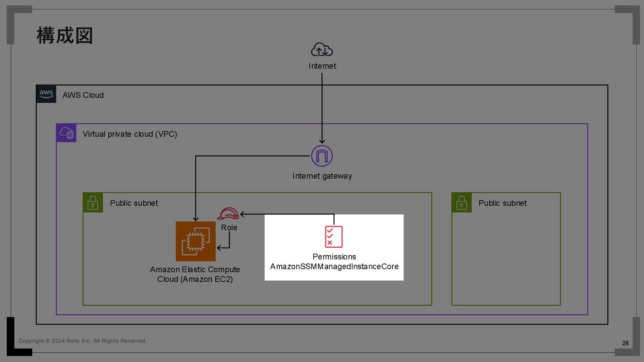Click the copyright Relic Inc. footer text
Viewport: 644px width, 362px height.
[x=83, y=341]
